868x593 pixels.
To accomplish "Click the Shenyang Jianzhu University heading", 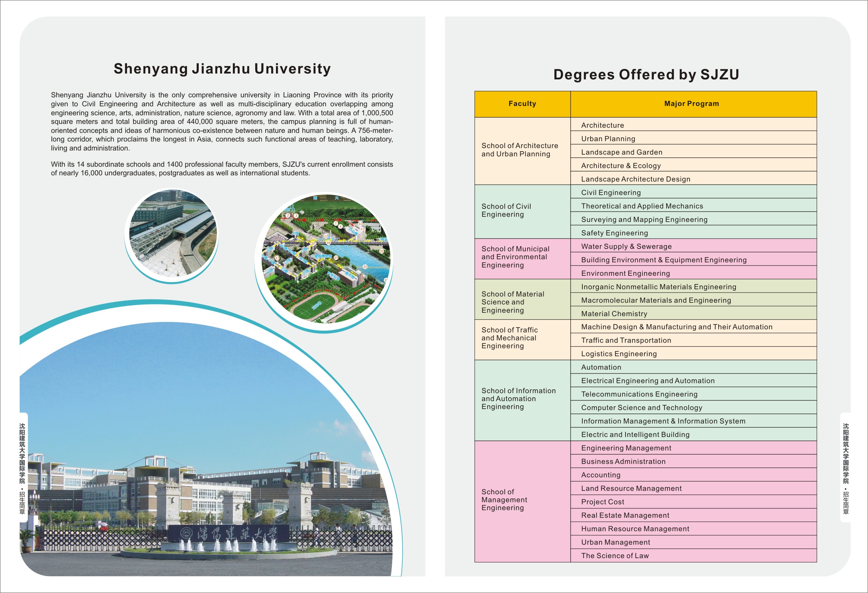I will 222,69.
